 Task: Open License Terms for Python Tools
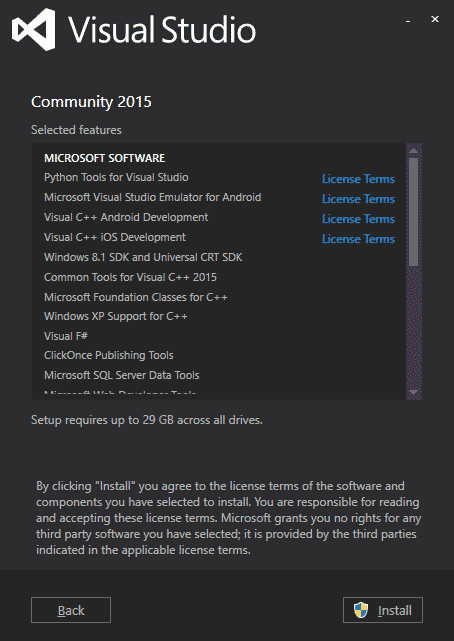pyautogui.click(x=358, y=179)
